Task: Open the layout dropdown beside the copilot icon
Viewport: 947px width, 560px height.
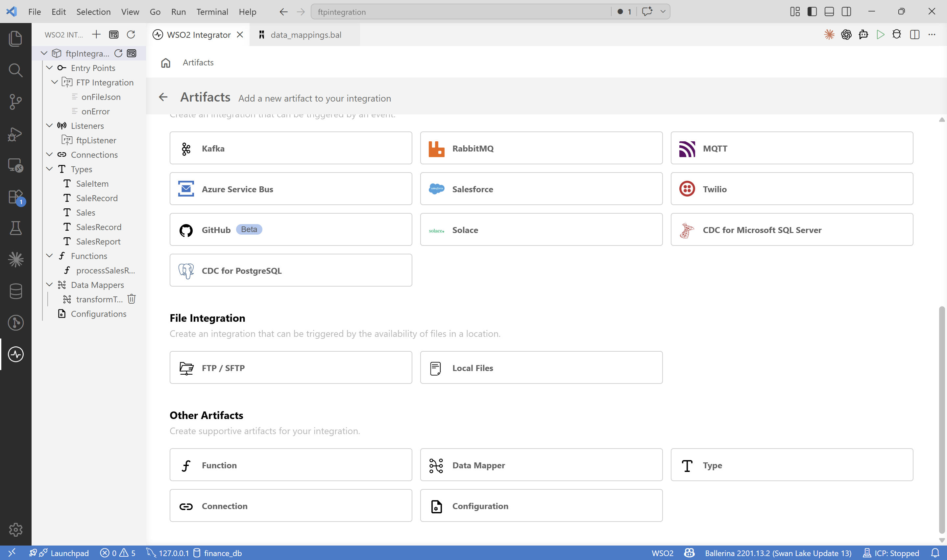Action: point(663,12)
